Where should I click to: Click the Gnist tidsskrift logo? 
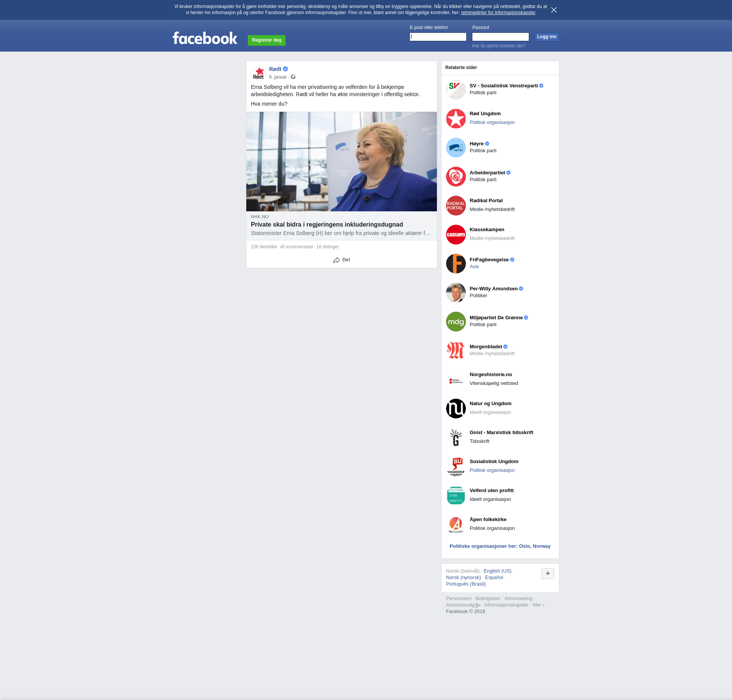[456, 438]
